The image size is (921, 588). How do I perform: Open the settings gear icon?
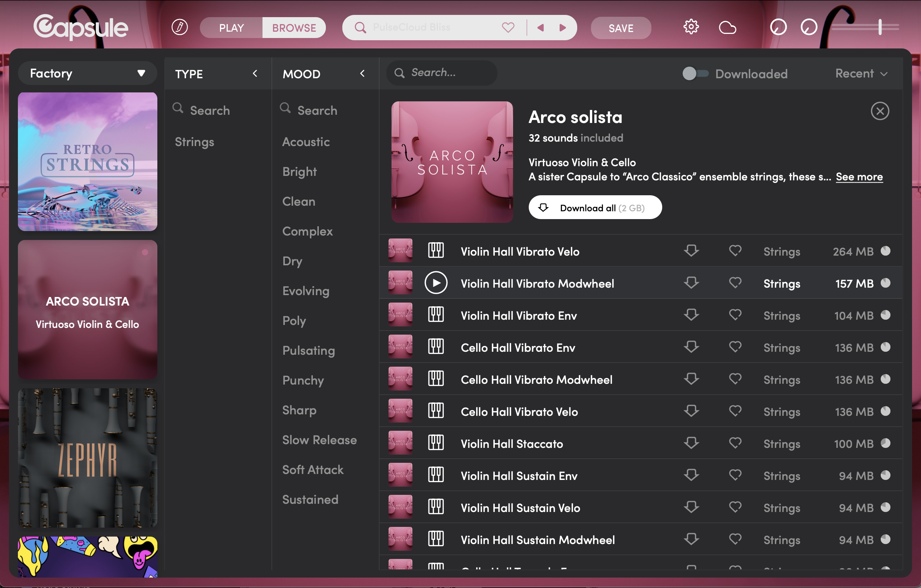(691, 27)
